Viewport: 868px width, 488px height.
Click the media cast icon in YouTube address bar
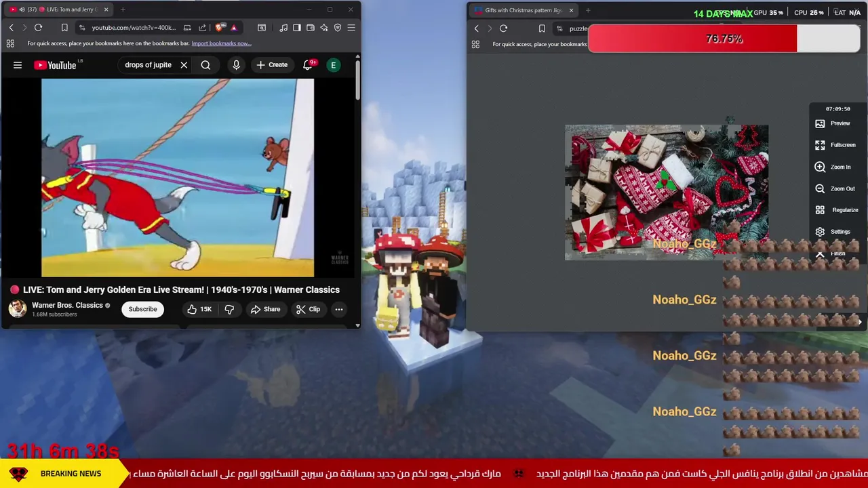tap(187, 28)
